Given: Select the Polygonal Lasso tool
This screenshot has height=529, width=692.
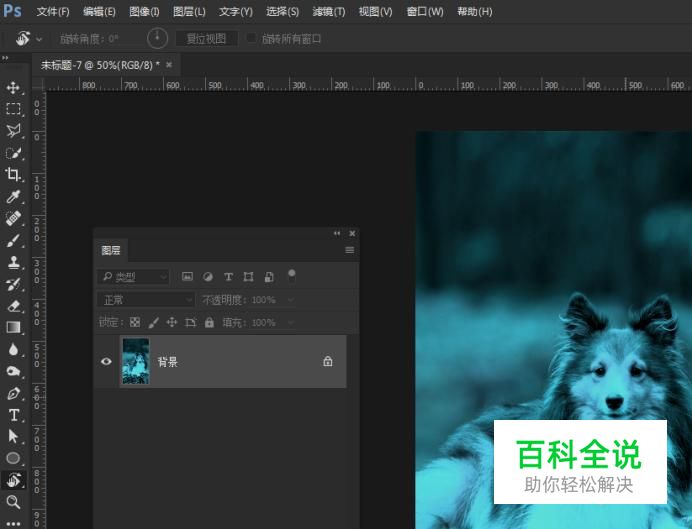Looking at the screenshot, I should [13, 131].
